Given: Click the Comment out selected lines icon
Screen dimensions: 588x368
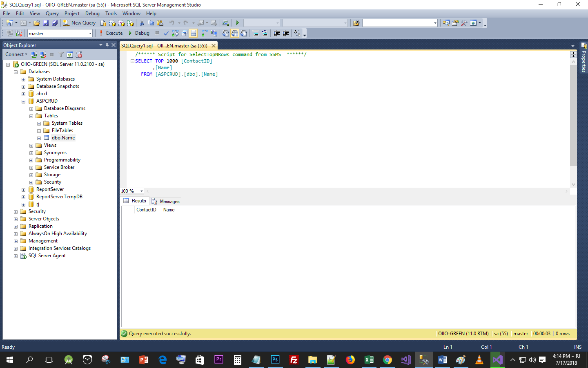Looking at the screenshot, I should click(255, 33).
